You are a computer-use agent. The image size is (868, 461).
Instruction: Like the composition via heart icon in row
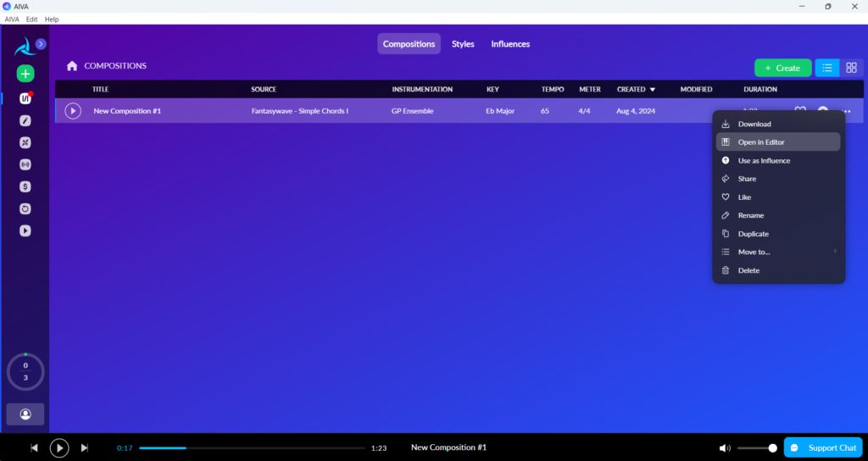tap(800, 111)
